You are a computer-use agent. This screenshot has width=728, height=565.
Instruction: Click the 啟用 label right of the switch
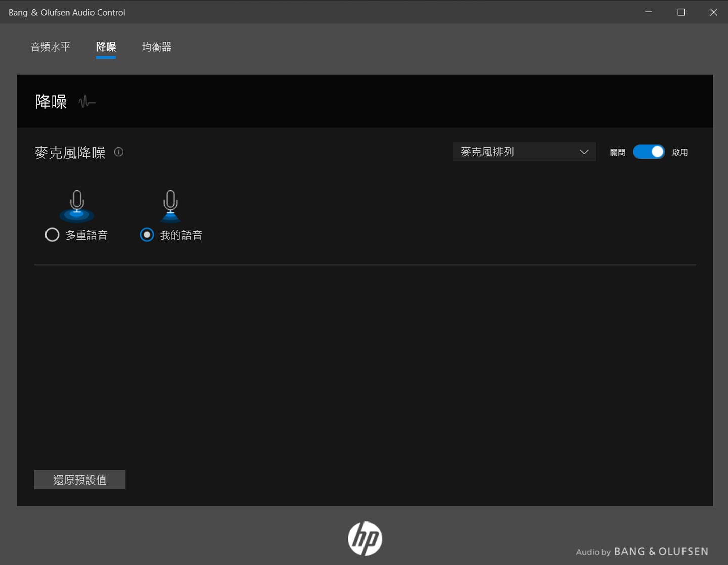tap(679, 152)
